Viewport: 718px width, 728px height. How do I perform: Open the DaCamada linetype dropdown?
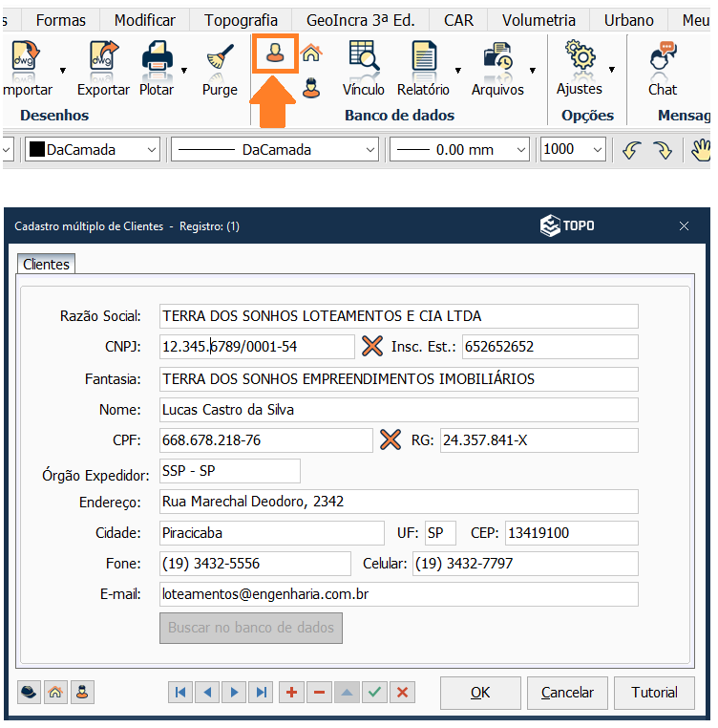coord(371,150)
